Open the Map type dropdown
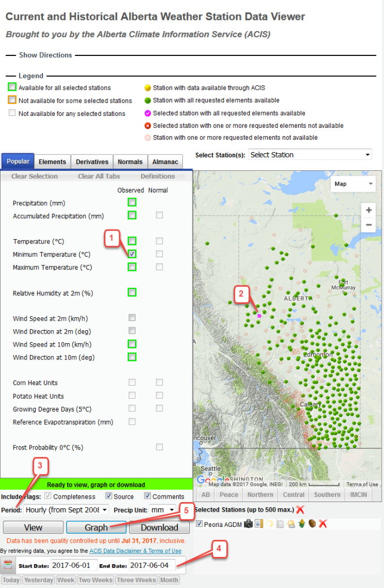Viewport: 384px width, 588px height. pyautogui.click(x=354, y=184)
